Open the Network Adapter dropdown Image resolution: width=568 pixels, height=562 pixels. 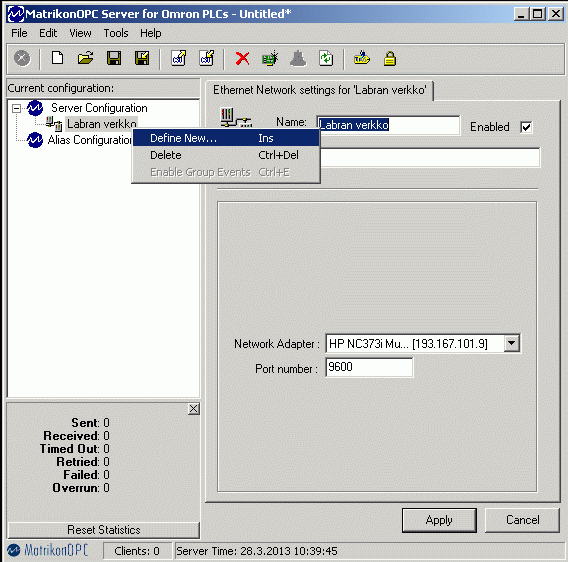coord(511,343)
